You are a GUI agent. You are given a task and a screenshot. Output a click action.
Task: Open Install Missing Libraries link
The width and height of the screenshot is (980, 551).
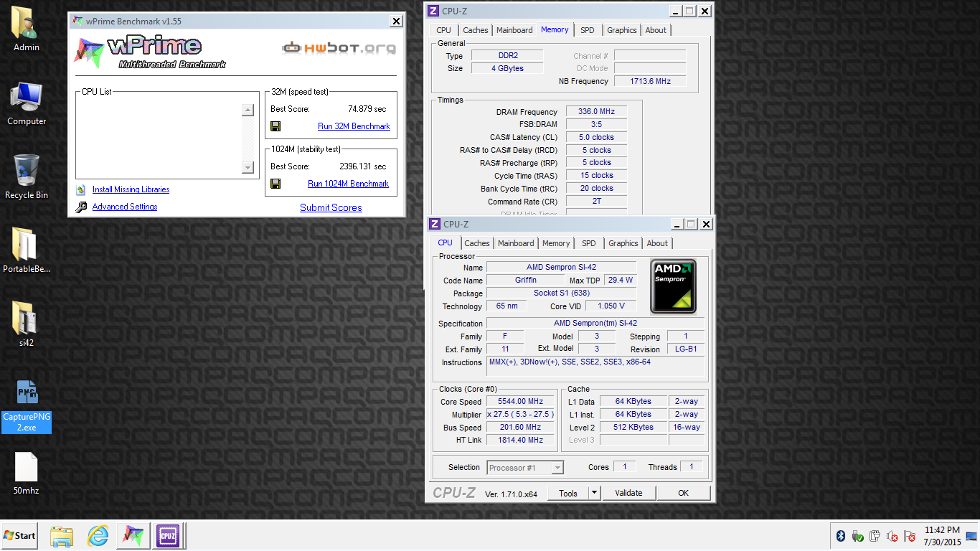[x=131, y=189]
